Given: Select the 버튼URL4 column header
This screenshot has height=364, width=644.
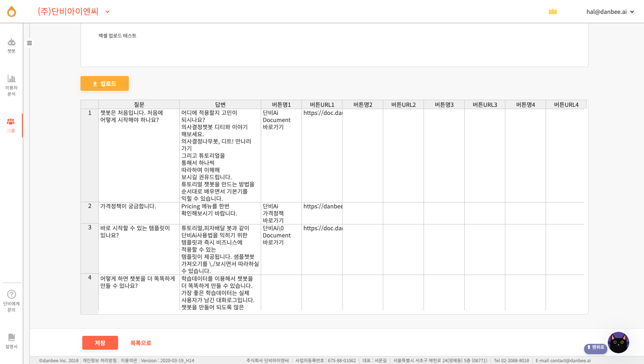Looking at the screenshot, I should point(566,105).
